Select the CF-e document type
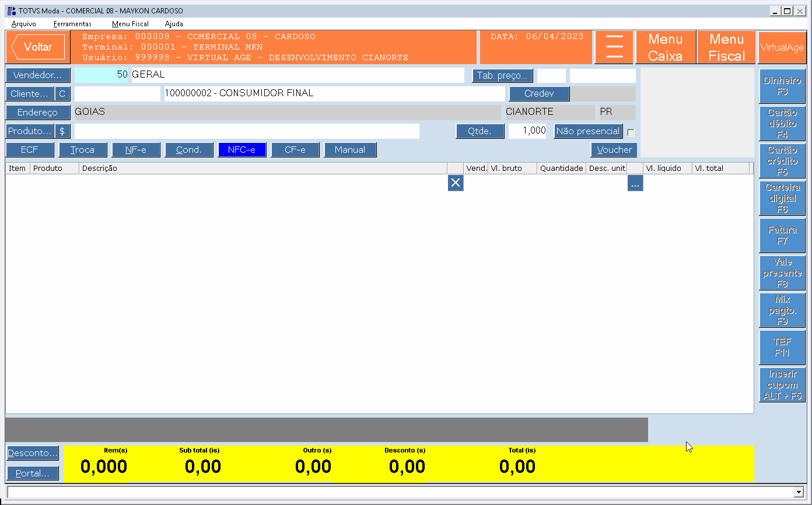This screenshot has width=812, height=505. pyautogui.click(x=295, y=150)
